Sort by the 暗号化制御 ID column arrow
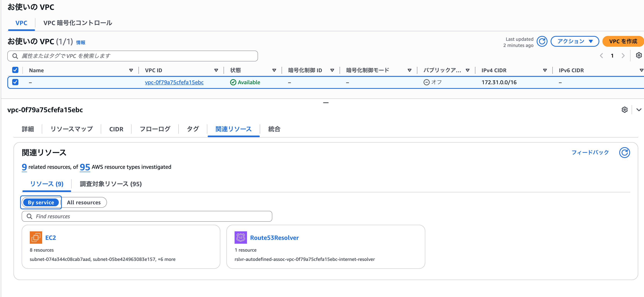 coord(332,70)
